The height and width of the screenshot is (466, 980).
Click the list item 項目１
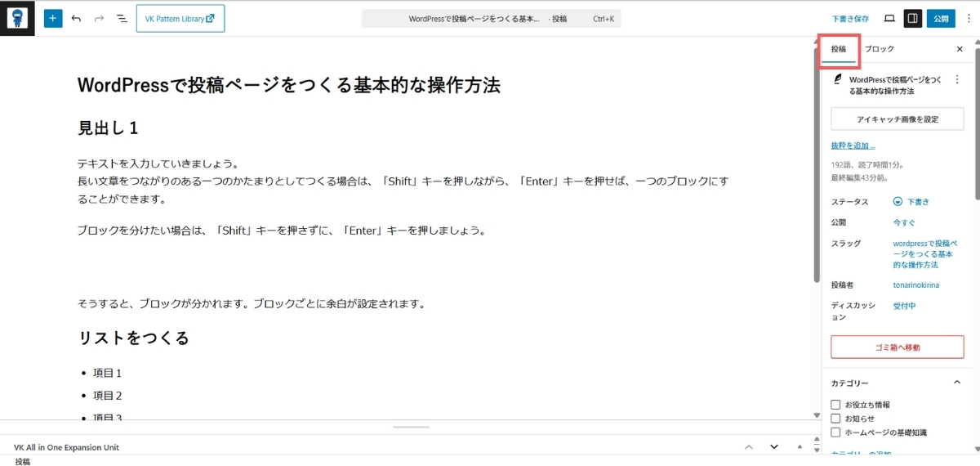(107, 374)
